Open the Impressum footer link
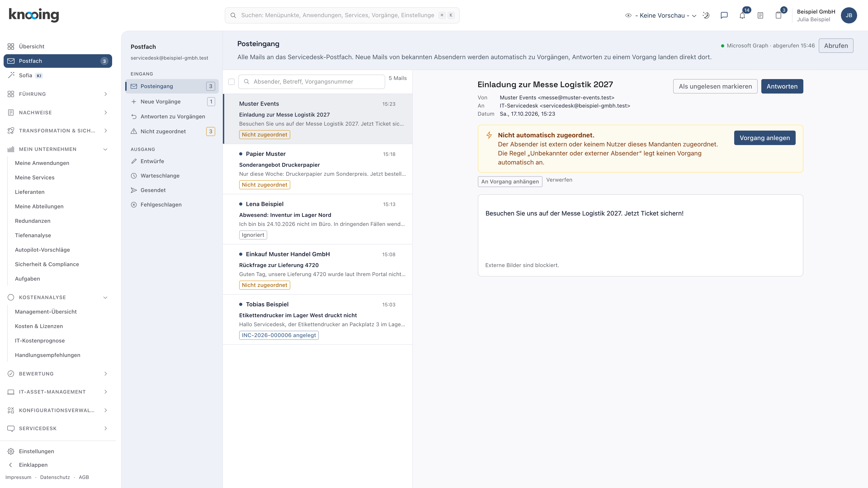The image size is (868, 488). (x=18, y=478)
